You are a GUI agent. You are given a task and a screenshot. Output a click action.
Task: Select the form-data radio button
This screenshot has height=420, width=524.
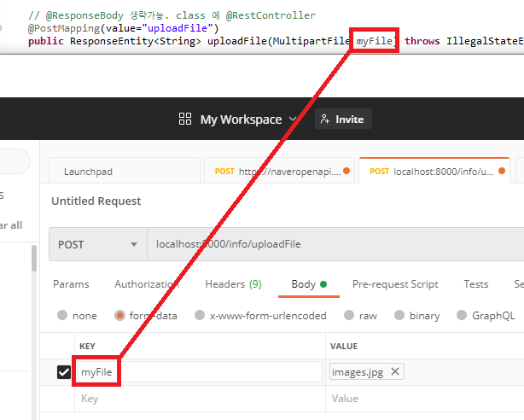point(119,315)
